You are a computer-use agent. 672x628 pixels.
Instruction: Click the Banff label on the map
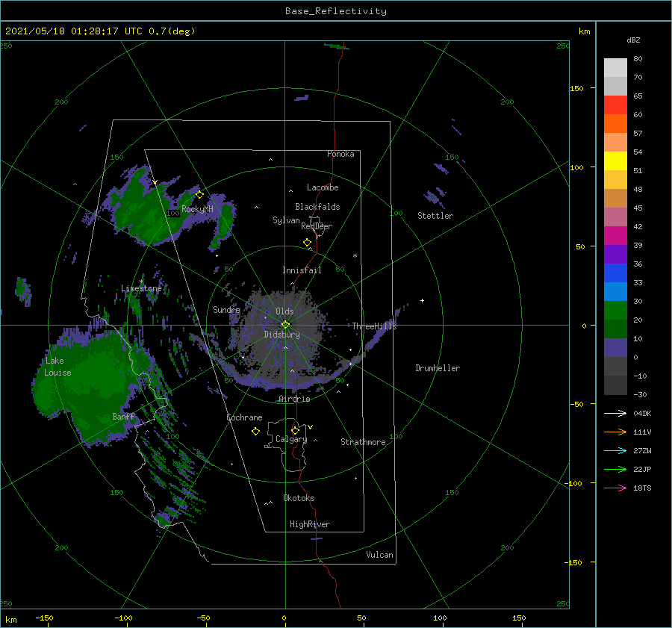[123, 417]
